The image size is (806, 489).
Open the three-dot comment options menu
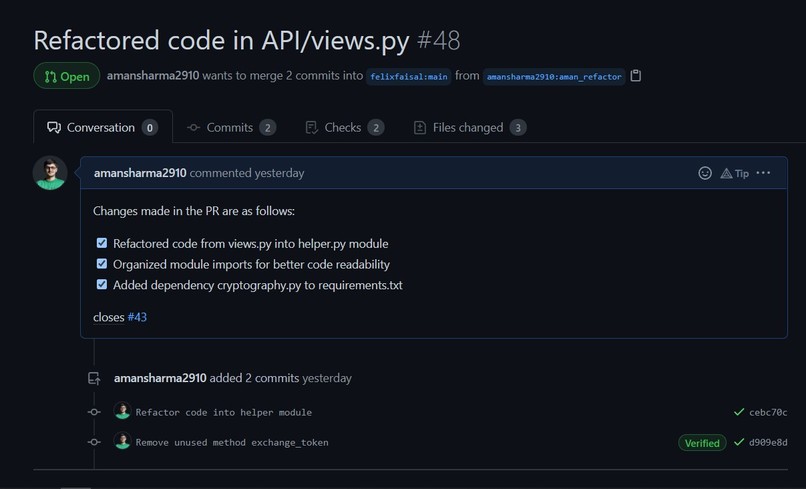coord(763,173)
